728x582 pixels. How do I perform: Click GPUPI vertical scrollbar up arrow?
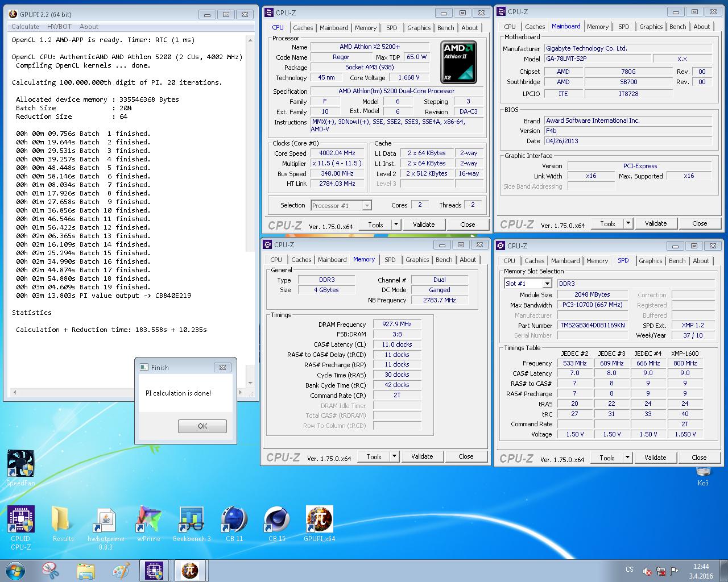[250, 40]
